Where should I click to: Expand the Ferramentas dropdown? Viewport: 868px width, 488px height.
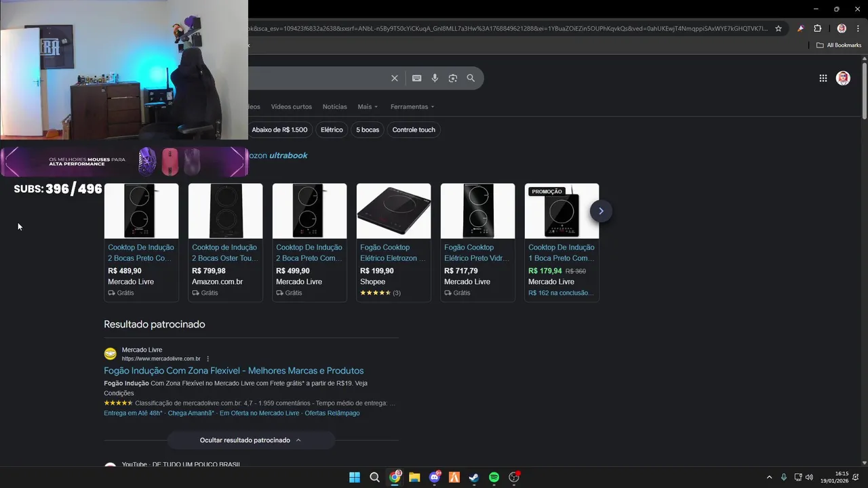click(412, 106)
